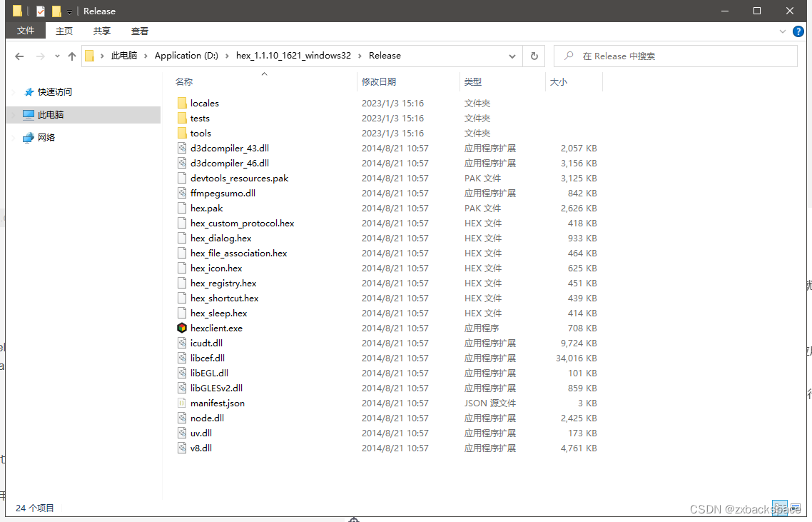Expand the ribbon with the chevron

pos(783,31)
